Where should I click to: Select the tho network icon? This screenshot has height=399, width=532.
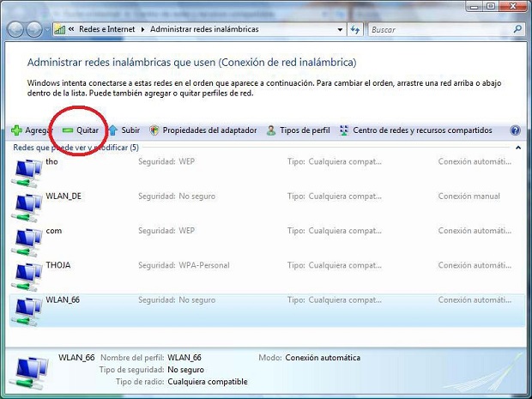pos(27,172)
